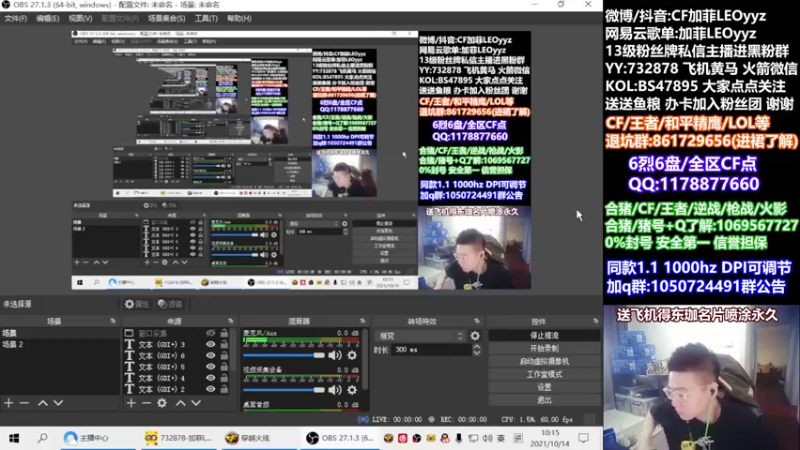
Task: Lock the 文本 (GDI+) 3 source
Action: click(224, 344)
